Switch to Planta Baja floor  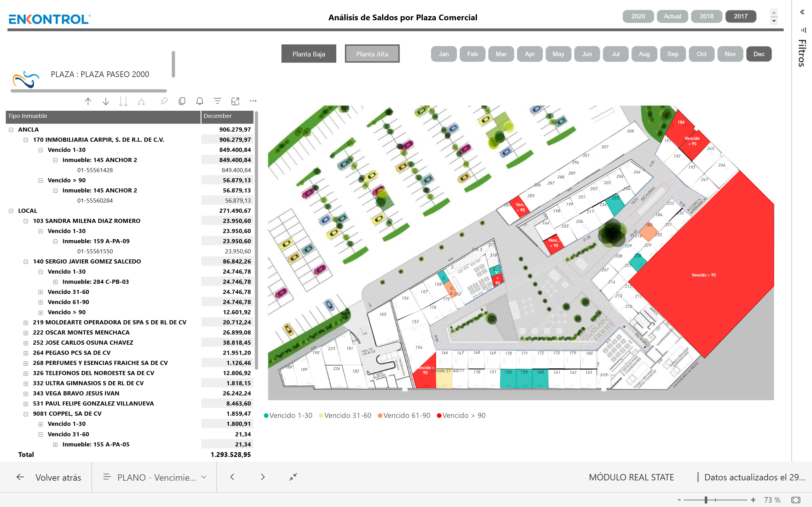tap(309, 54)
